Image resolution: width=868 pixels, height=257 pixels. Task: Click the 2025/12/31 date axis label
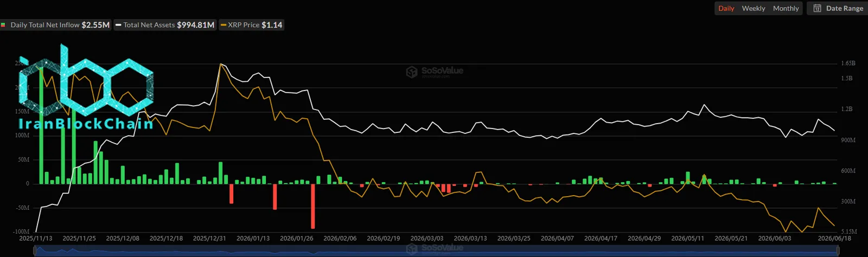pyautogui.click(x=209, y=239)
